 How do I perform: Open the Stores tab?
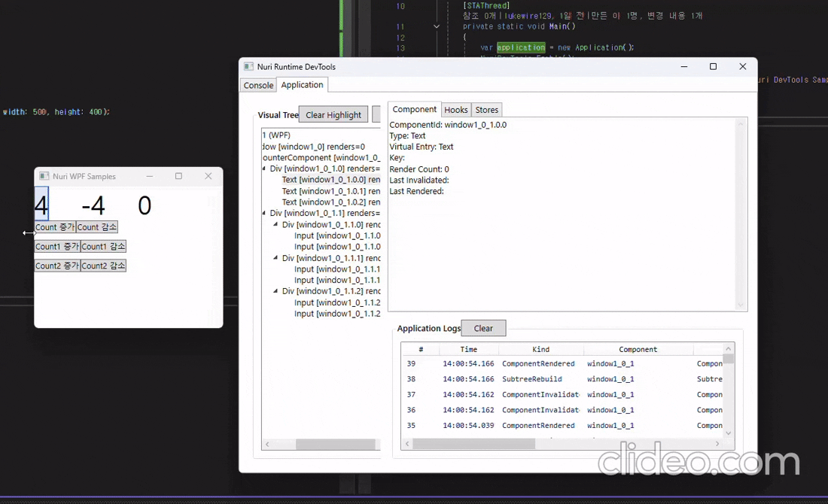pos(486,110)
